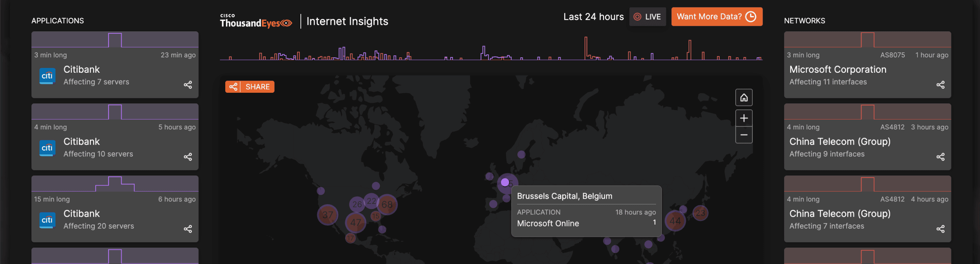Screen dimensions: 980x264
Task: Click the map cluster marker labeled 22
Action: (x=371, y=201)
